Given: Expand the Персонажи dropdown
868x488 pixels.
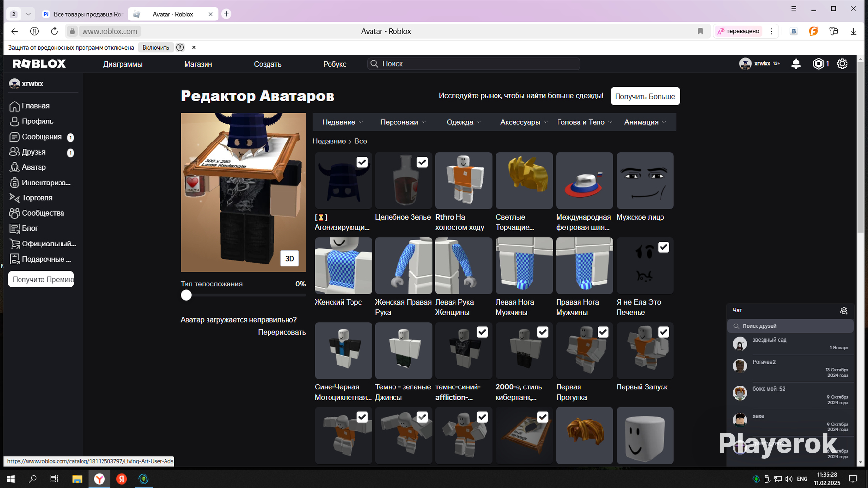Looking at the screenshot, I should pyautogui.click(x=403, y=122).
